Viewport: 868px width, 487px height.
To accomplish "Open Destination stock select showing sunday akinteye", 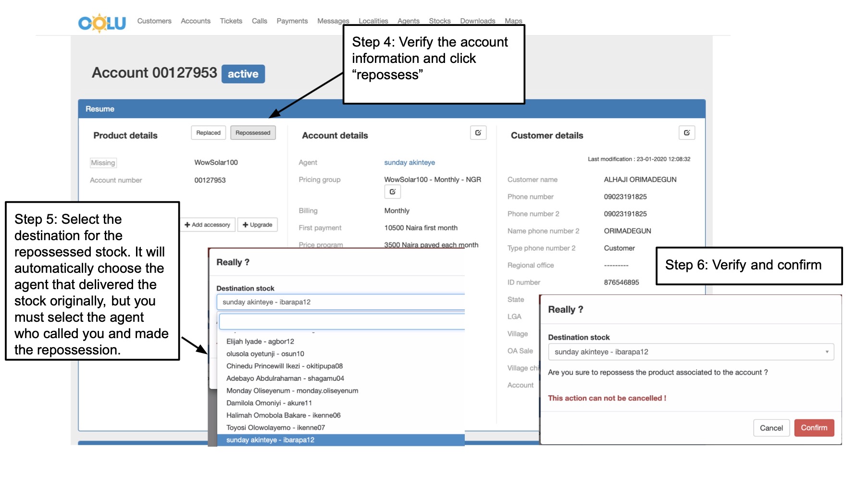I will click(x=340, y=302).
